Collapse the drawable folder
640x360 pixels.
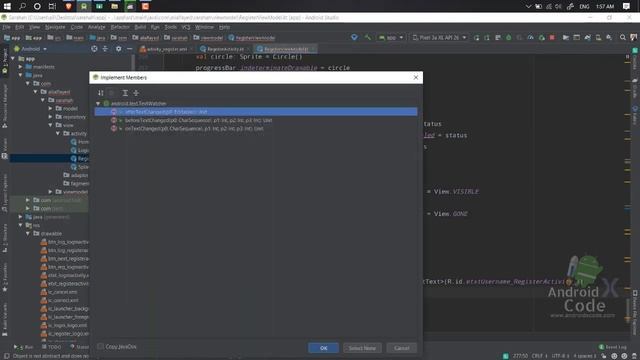point(28,233)
